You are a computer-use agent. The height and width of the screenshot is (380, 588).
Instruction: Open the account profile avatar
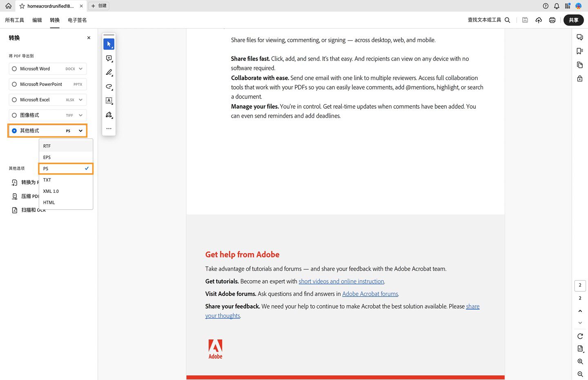pyautogui.click(x=579, y=6)
